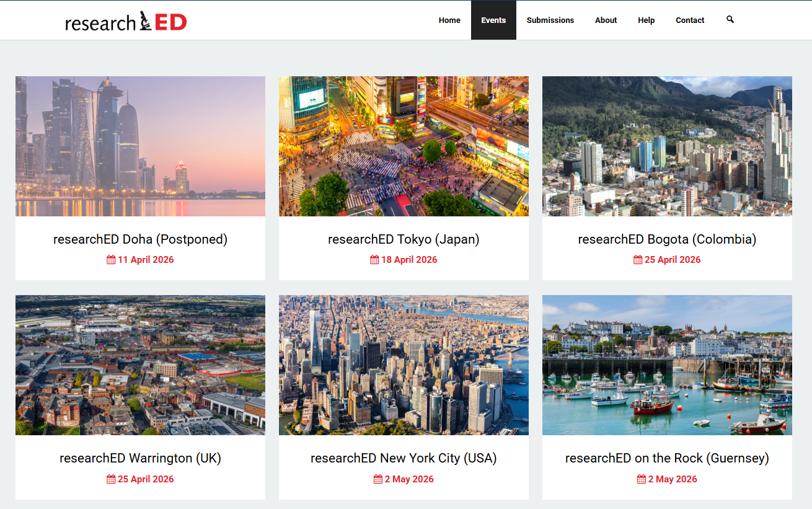The image size is (812, 509).
Task: Click the Bogota cityscape photo
Action: (667, 146)
